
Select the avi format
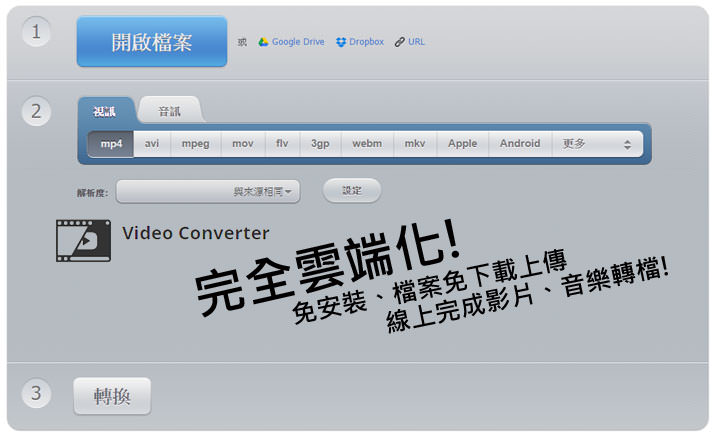152,144
